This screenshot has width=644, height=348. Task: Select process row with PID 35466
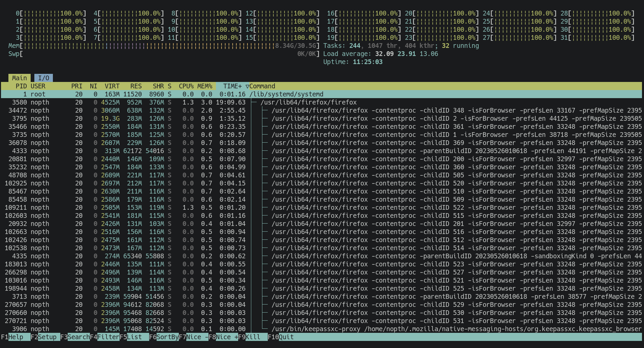[322, 126]
